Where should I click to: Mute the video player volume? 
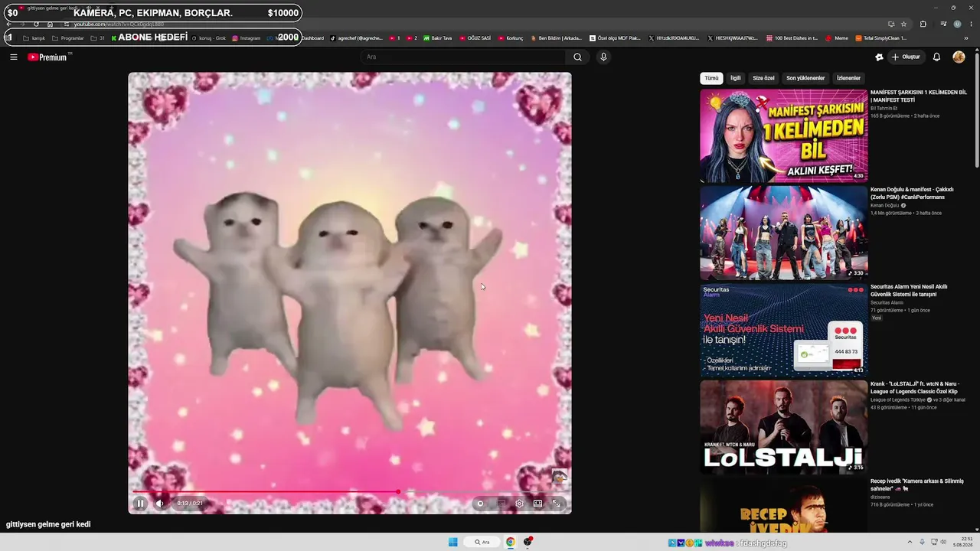(x=160, y=503)
